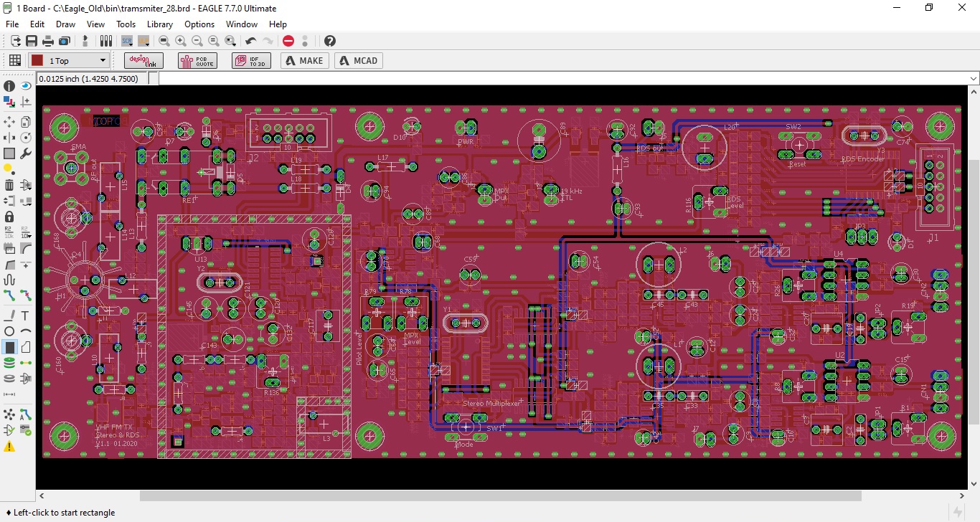Open the Grid settings icon dropdown

click(14, 61)
